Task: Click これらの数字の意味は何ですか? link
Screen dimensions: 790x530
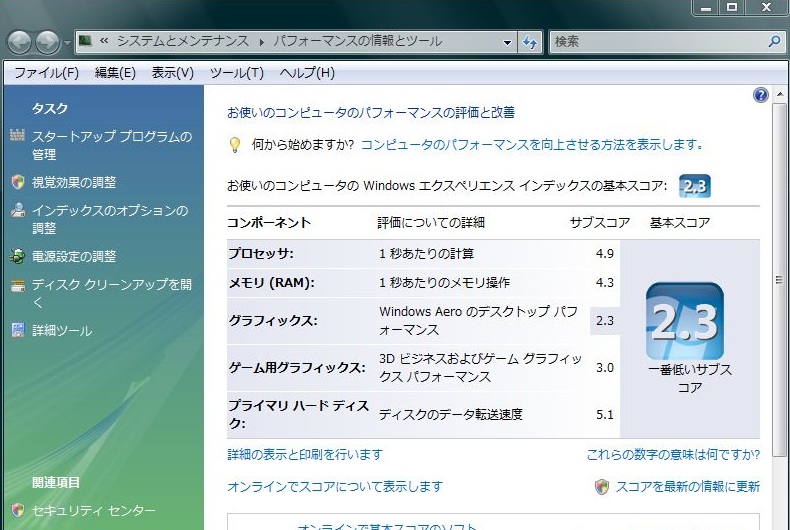Action: pos(673,454)
